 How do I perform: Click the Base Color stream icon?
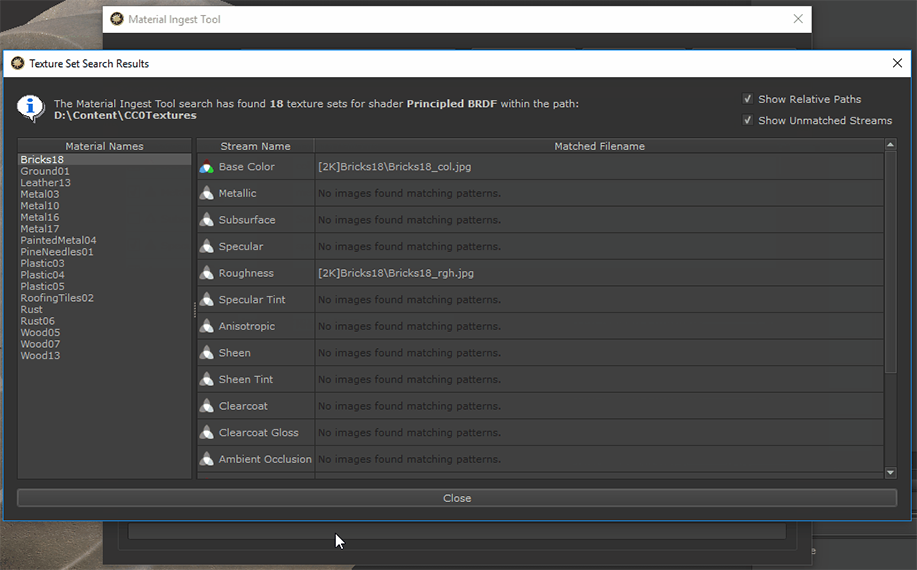pyautogui.click(x=206, y=167)
